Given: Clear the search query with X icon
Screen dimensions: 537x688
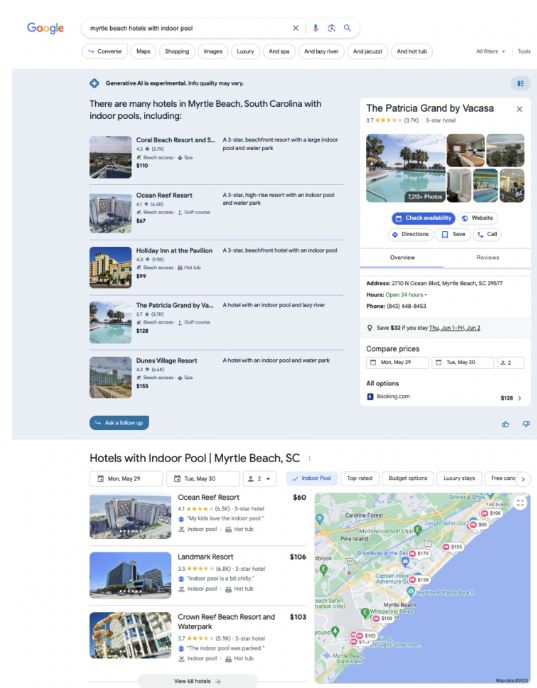Looking at the screenshot, I should [x=296, y=28].
